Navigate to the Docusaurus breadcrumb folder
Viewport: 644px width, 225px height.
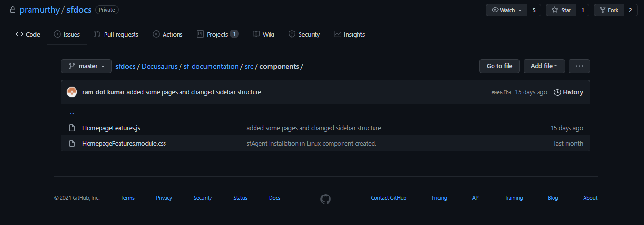click(160, 66)
